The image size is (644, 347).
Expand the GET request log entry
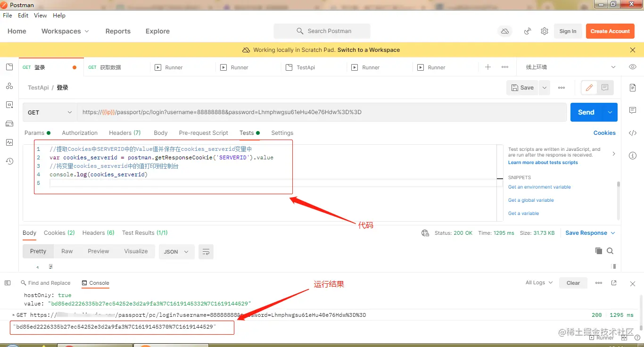[x=14, y=315]
